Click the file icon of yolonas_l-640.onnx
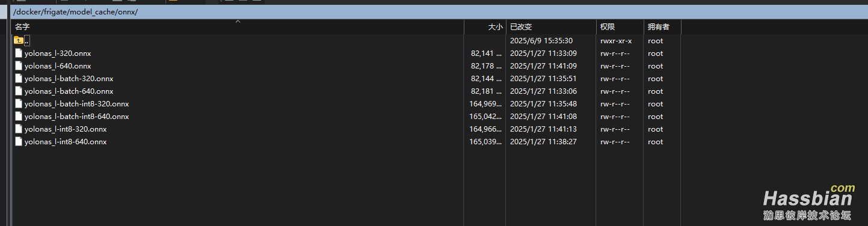 19,66
